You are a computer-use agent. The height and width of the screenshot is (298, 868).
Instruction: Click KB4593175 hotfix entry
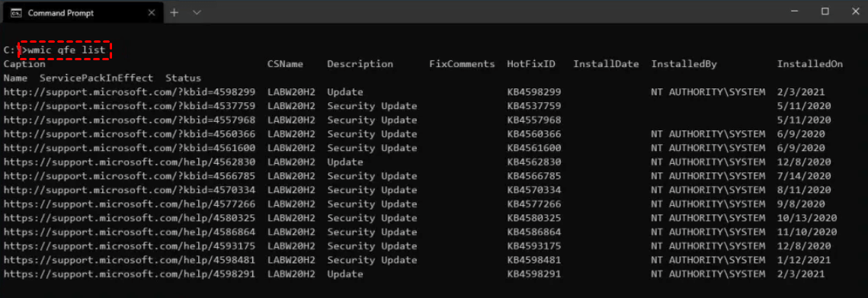point(534,246)
